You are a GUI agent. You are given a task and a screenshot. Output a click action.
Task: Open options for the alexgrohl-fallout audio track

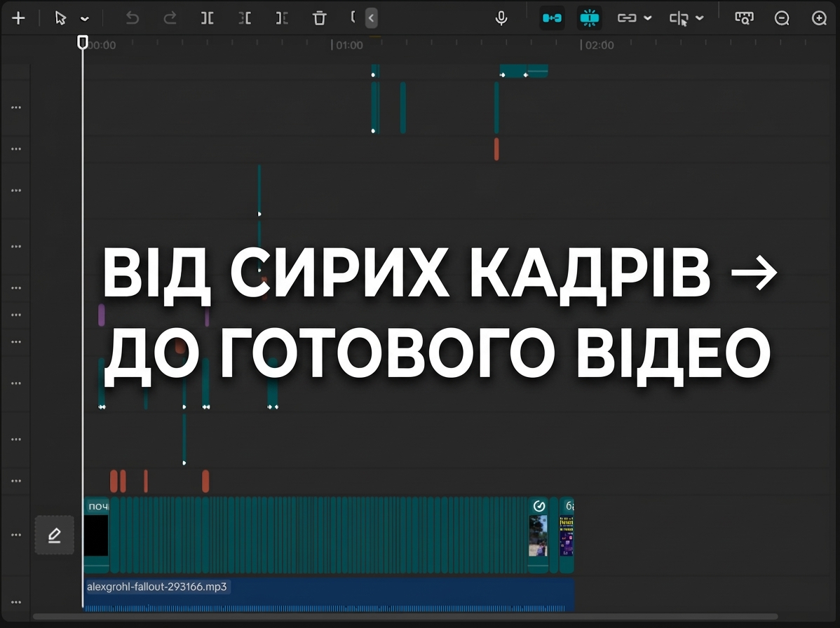(x=16, y=602)
